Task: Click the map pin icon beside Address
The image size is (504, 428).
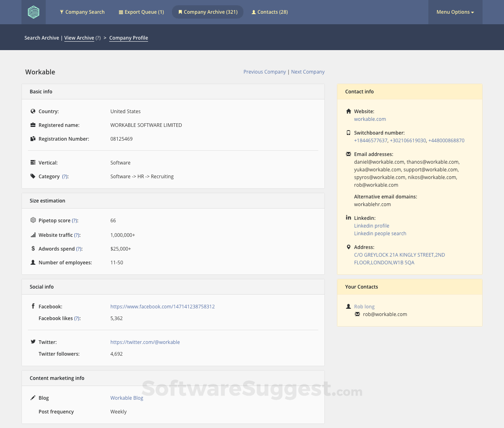Action: (349, 247)
